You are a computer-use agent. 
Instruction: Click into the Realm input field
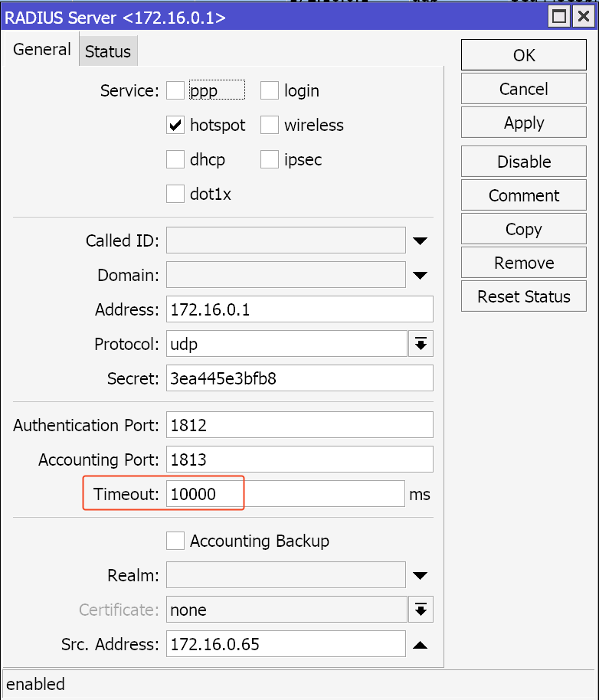pyautogui.click(x=286, y=575)
